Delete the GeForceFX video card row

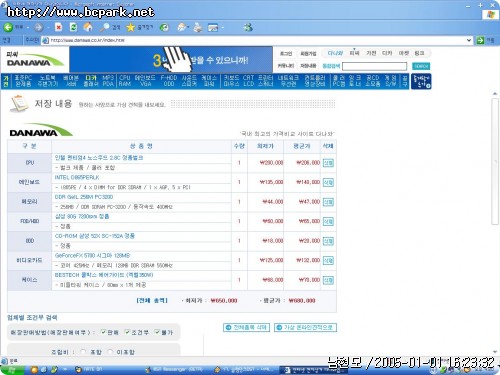(x=328, y=260)
